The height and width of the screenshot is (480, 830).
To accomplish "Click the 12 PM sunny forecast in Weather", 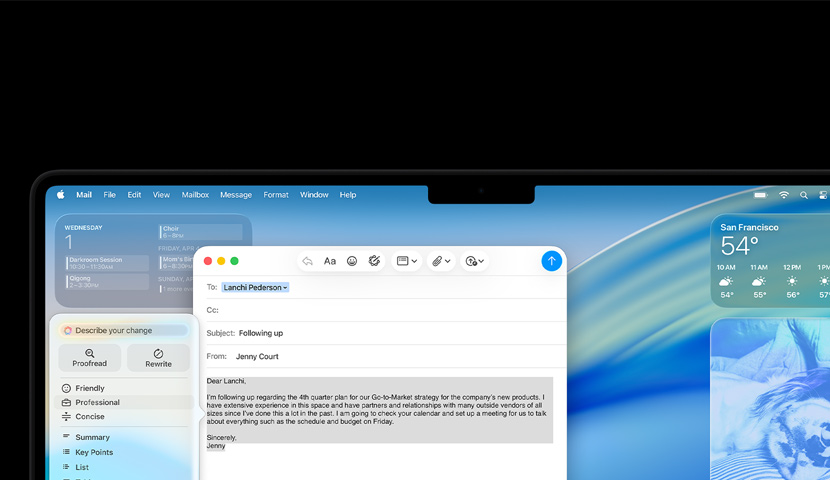I will coord(792,281).
